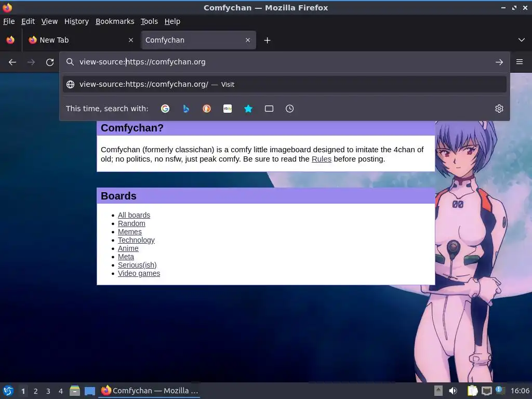Open the Firefox hamburger application menu
The width and height of the screenshot is (532, 399).
tap(520, 62)
